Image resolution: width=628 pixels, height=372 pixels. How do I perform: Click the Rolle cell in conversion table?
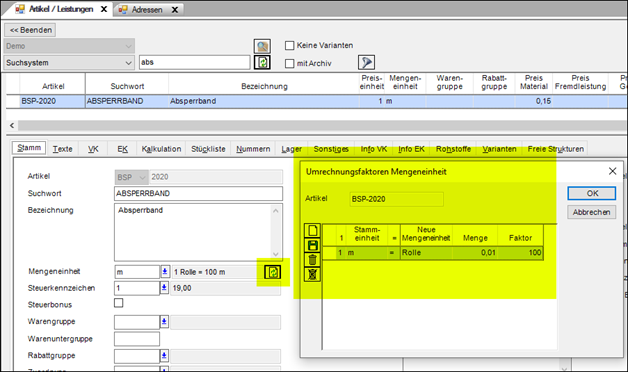coord(426,253)
